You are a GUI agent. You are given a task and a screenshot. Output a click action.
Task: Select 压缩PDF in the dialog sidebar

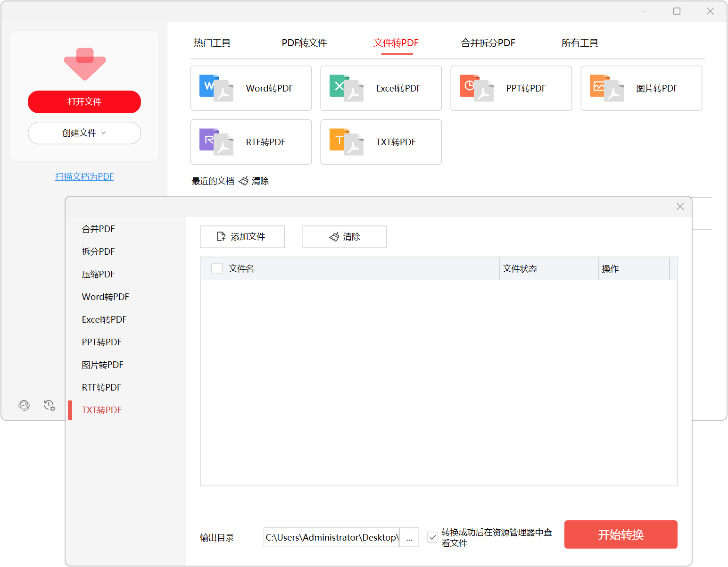[99, 275]
